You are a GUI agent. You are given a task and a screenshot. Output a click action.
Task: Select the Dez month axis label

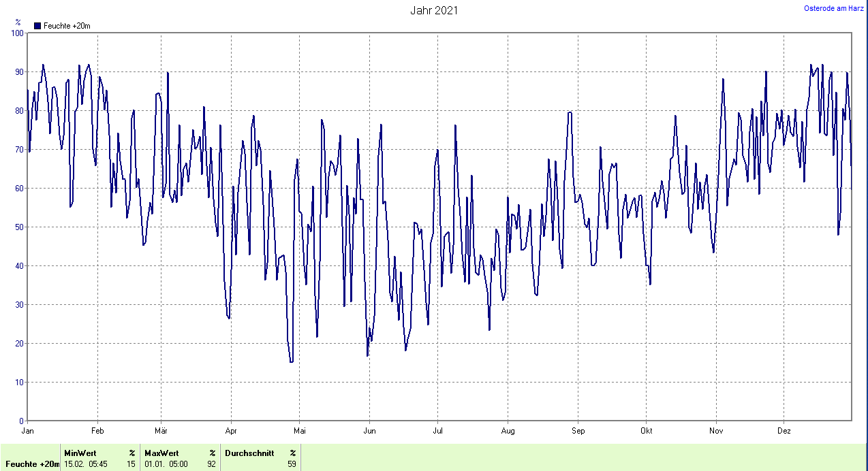[784, 430]
